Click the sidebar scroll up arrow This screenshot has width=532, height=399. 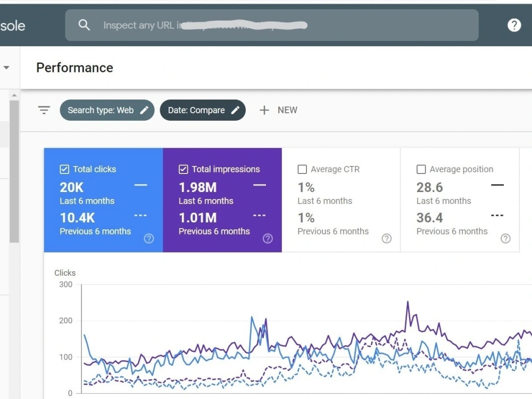point(14,95)
